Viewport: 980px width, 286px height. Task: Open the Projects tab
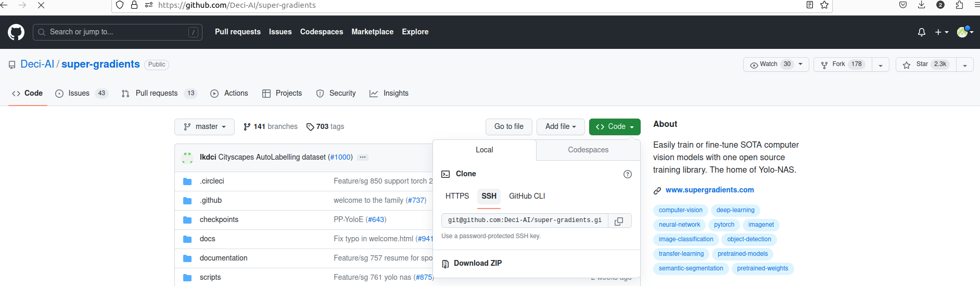282,94
